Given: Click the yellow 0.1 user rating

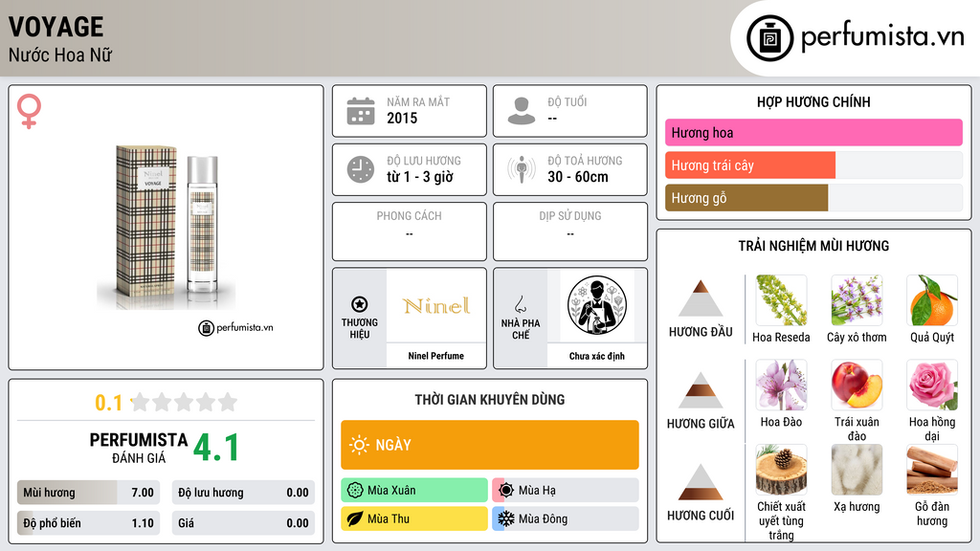Looking at the screenshot, I should tap(109, 403).
